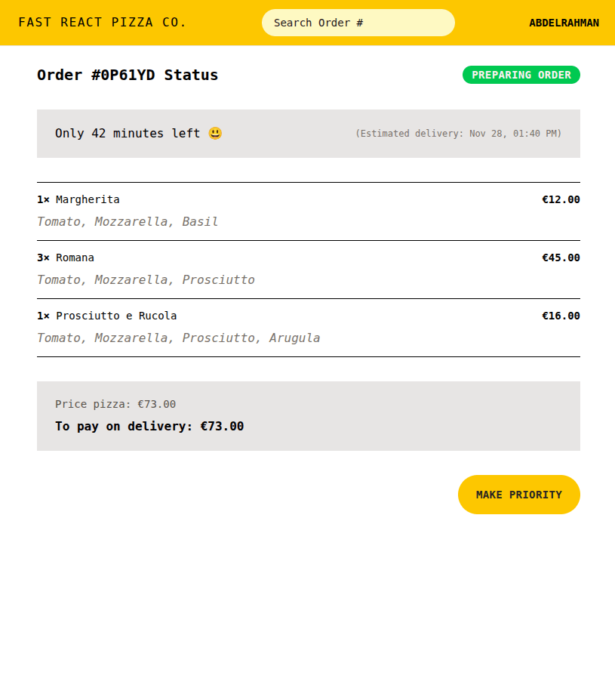
Task: Click the Romana ingredients Tomato, Mozzarella, Prosciutto
Action: click(146, 280)
